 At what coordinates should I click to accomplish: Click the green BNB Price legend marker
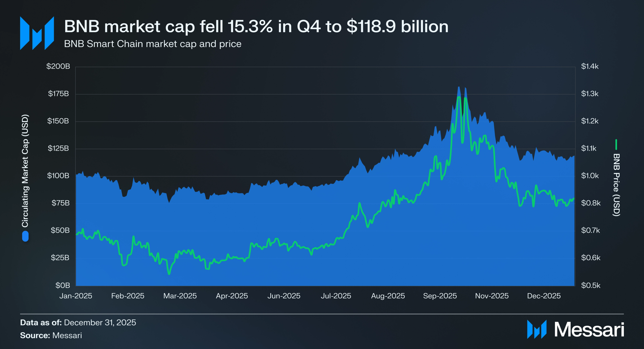(x=616, y=144)
